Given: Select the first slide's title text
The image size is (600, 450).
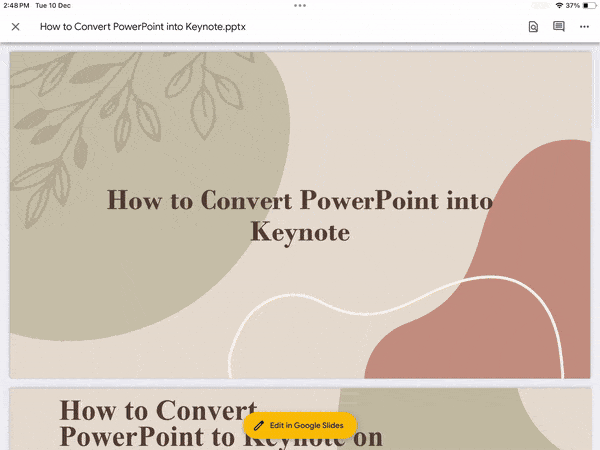Looking at the screenshot, I should pos(300,216).
